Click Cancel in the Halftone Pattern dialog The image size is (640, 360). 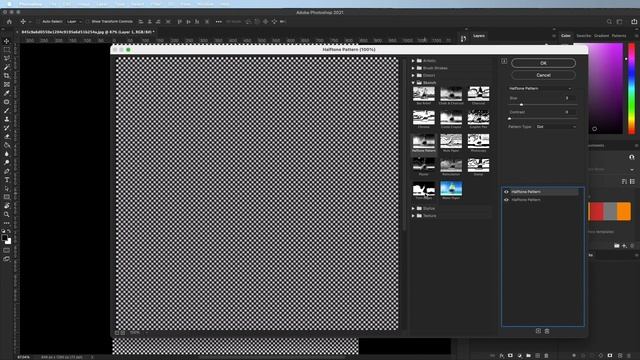543,75
